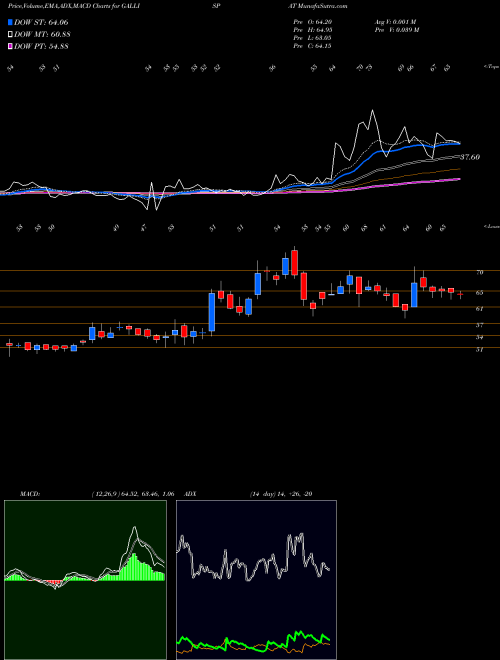Select the DOW ST: 64.06 label
This screenshot has height=660, width=500.
41,22
